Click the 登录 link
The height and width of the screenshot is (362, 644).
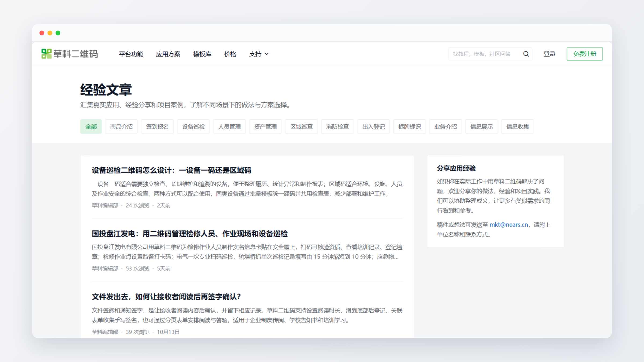pyautogui.click(x=550, y=54)
